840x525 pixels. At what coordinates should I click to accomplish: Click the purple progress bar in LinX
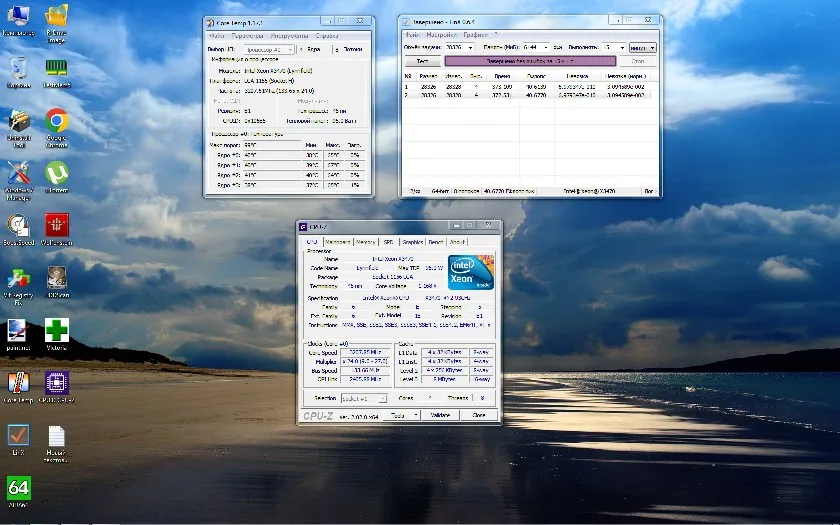pos(530,61)
